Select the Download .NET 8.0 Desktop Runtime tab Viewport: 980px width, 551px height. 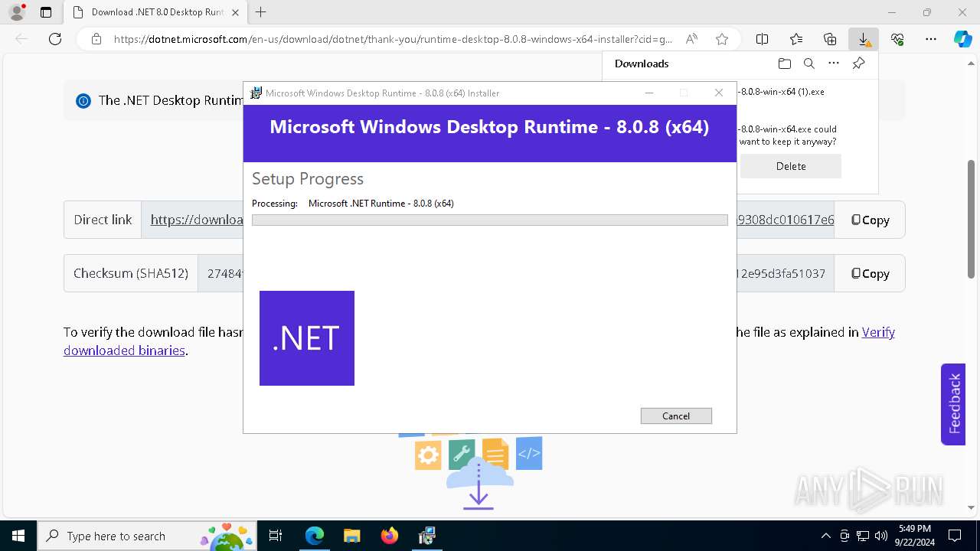(155, 12)
